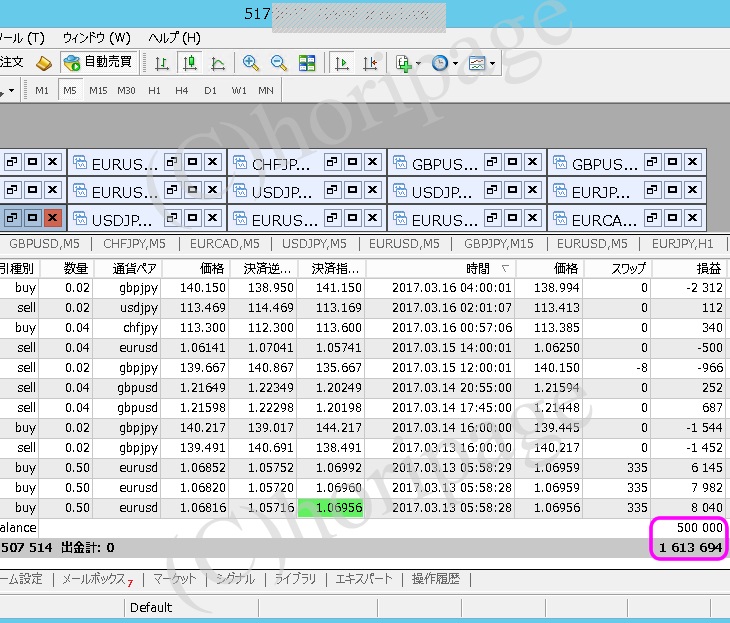
Task: Click the Default profile status bar field
Action: 191,607
